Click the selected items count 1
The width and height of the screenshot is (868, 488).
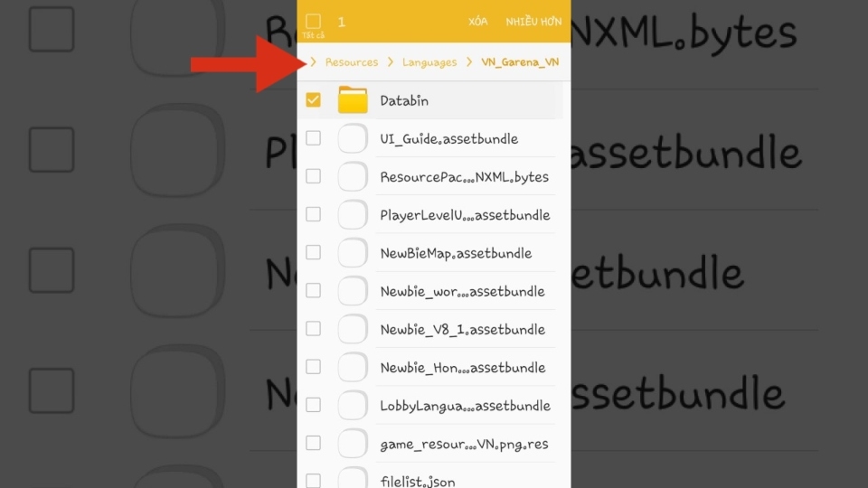point(342,22)
